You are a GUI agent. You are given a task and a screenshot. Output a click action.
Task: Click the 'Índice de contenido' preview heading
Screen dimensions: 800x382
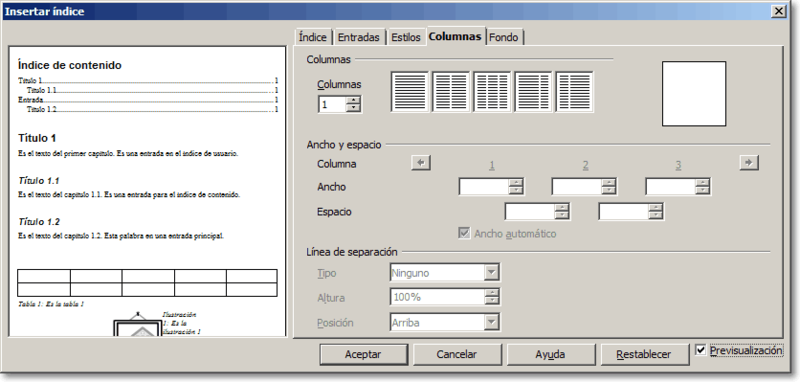[69, 65]
